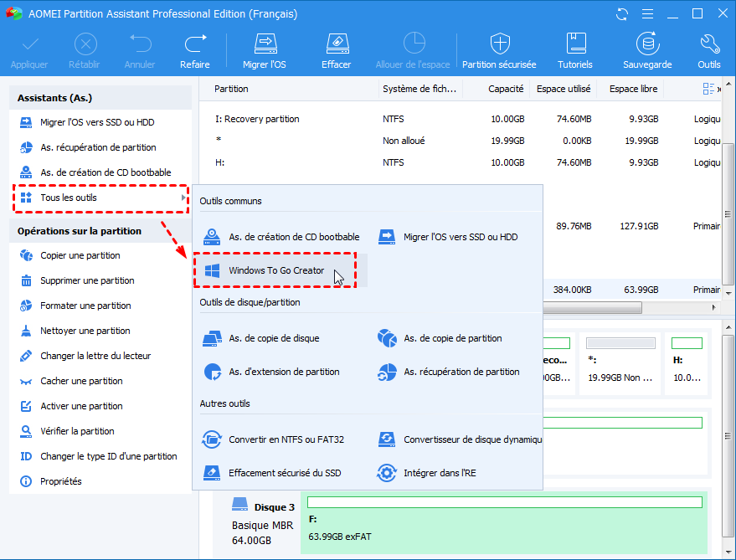Click the Assistants (As.) section header
Image resolution: width=736 pixels, height=560 pixels.
(x=100, y=98)
